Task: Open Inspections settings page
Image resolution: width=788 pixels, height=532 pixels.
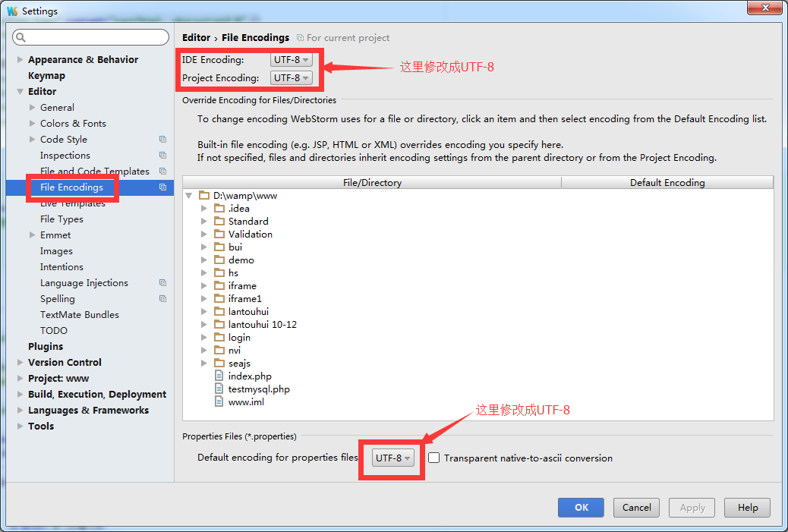Action: pos(65,156)
